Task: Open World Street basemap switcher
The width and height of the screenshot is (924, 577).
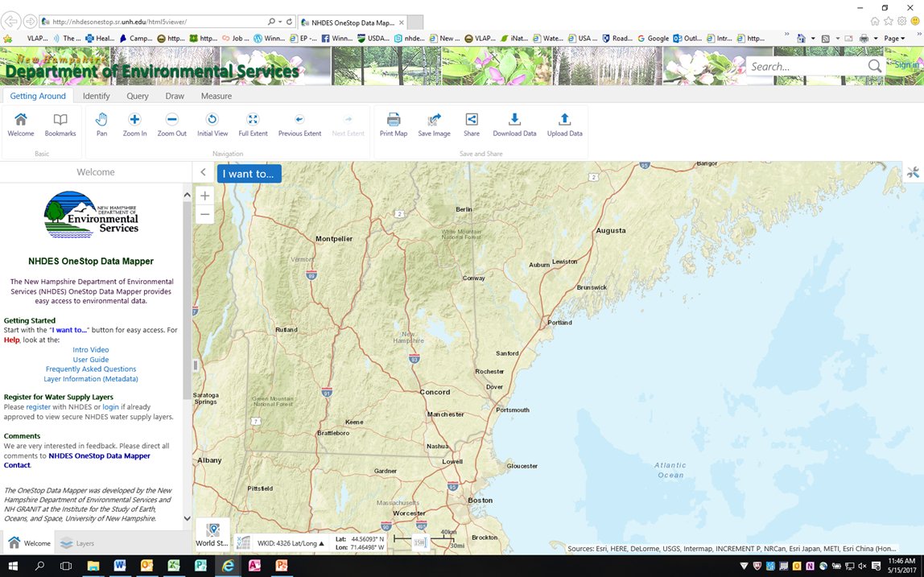Action: click(212, 534)
